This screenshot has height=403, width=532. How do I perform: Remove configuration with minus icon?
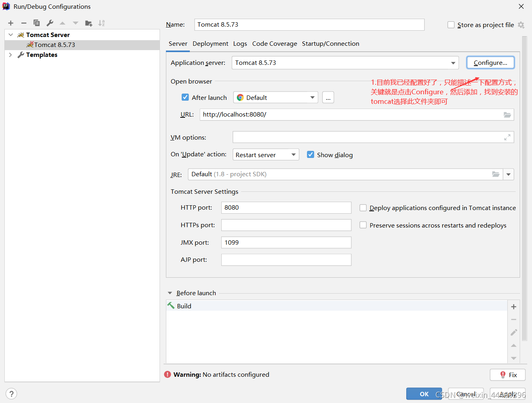(x=24, y=23)
